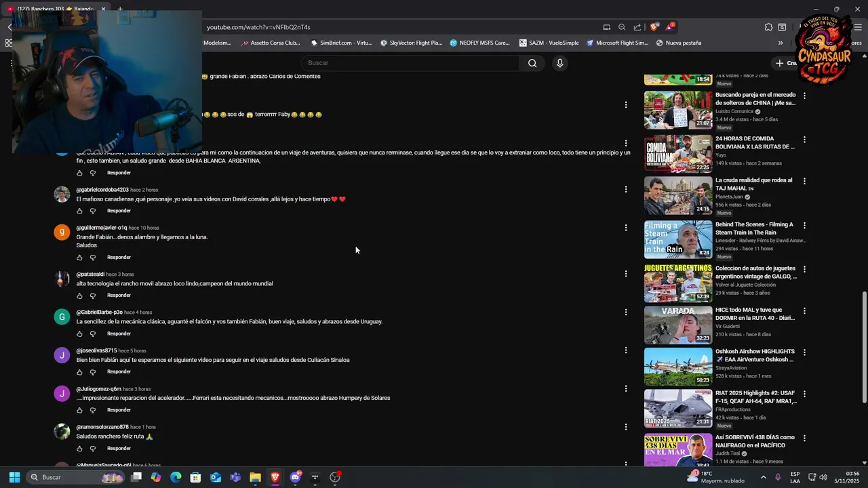Screen dimensions: 868x488
Task: Open Copilot from the taskbar
Action: point(156,477)
